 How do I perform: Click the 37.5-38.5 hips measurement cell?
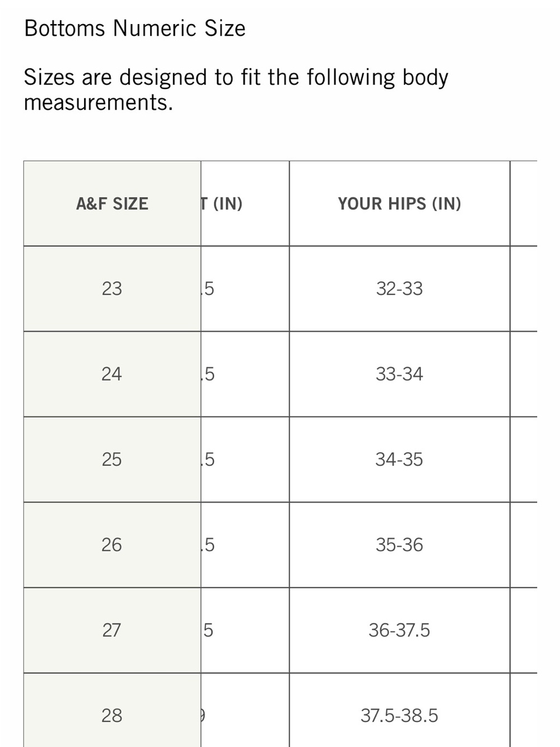(x=399, y=716)
